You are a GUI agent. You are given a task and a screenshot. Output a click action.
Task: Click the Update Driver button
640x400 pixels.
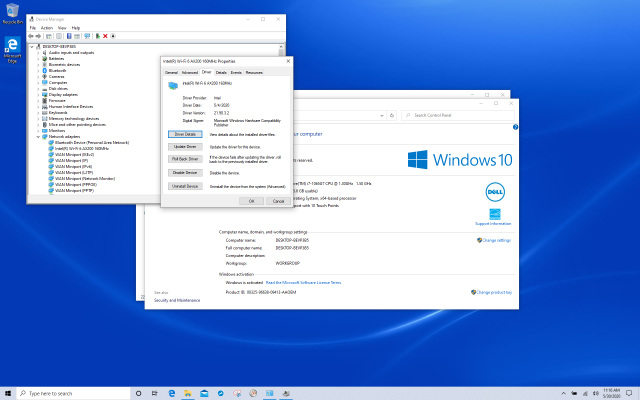click(185, 146)
